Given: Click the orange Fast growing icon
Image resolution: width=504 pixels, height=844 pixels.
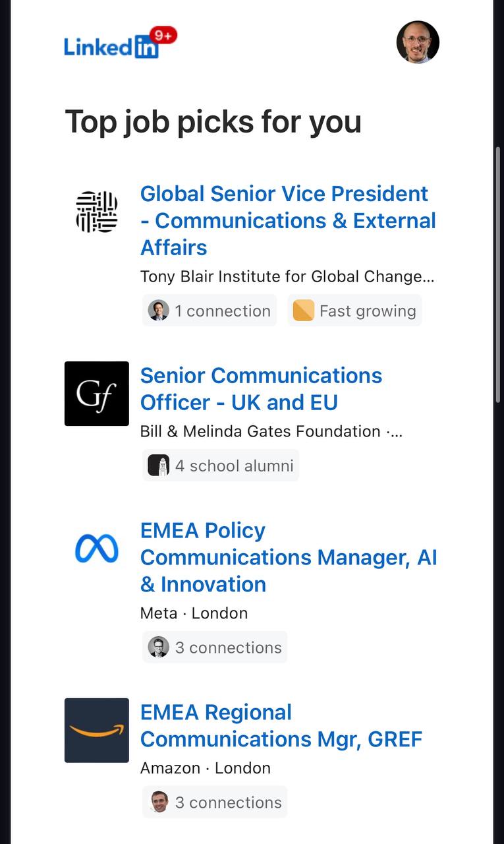Looking at the screenshot, I should 303,311.
